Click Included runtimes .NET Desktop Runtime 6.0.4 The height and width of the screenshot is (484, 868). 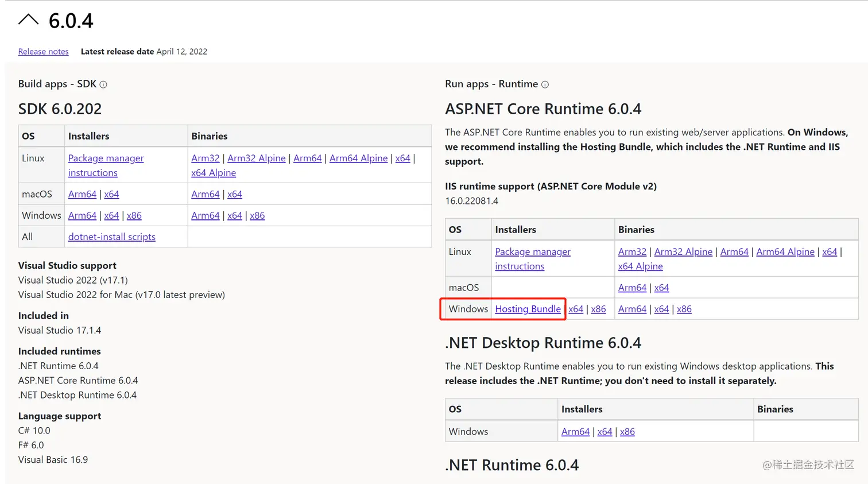tap(77, 395)
